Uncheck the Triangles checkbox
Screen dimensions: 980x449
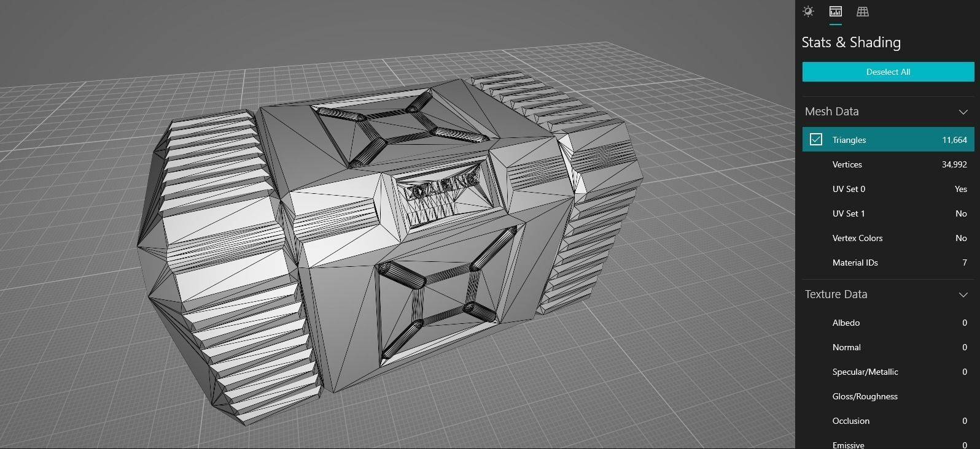point(816,139)
